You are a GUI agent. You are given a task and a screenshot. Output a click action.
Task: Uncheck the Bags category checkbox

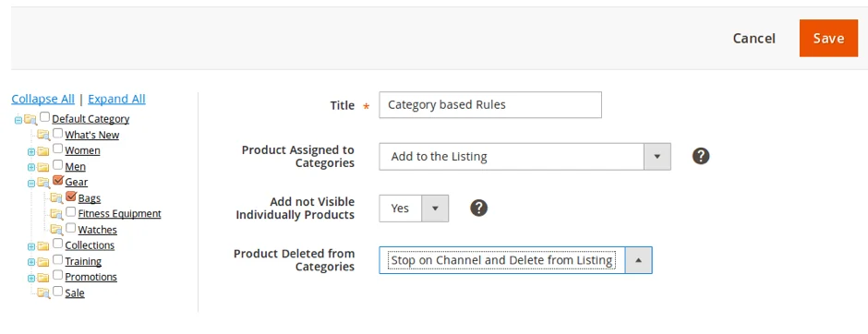point(71,197)
